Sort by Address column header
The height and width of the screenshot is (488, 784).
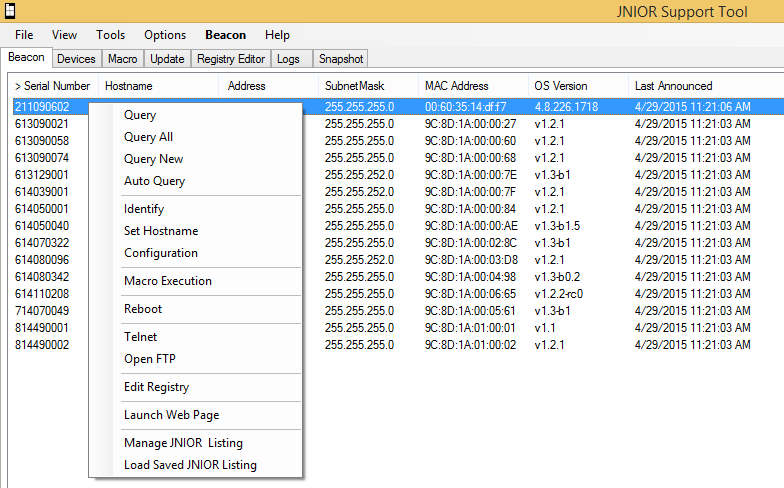click(268, 86)
